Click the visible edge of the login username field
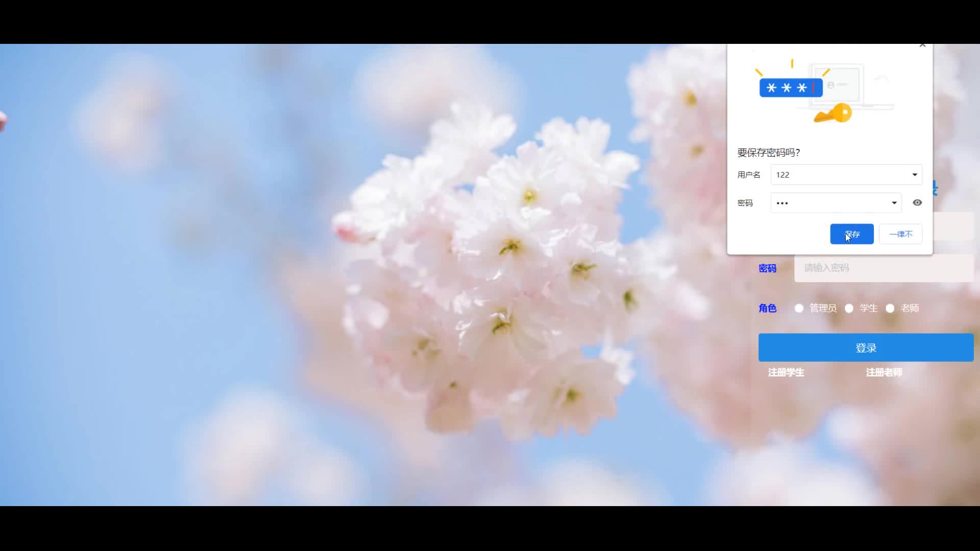Screen dimensions: 980x551 click(953, 227)
